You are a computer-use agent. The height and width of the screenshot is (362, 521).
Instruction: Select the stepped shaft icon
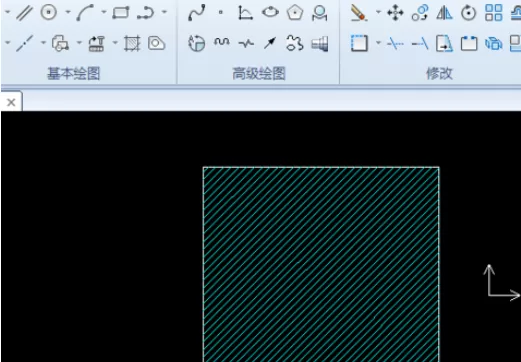click(320, 44)
